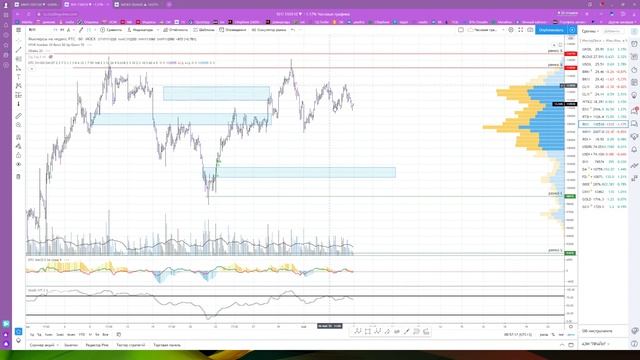Open the Оповещение alert button
The height and width of the screenshot is (360, 640).
233,30
